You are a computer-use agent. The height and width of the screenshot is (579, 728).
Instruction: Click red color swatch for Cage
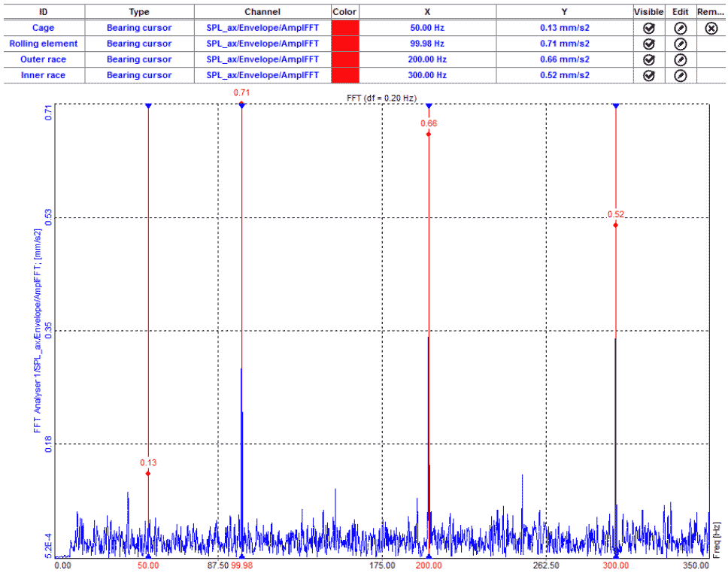345,28
